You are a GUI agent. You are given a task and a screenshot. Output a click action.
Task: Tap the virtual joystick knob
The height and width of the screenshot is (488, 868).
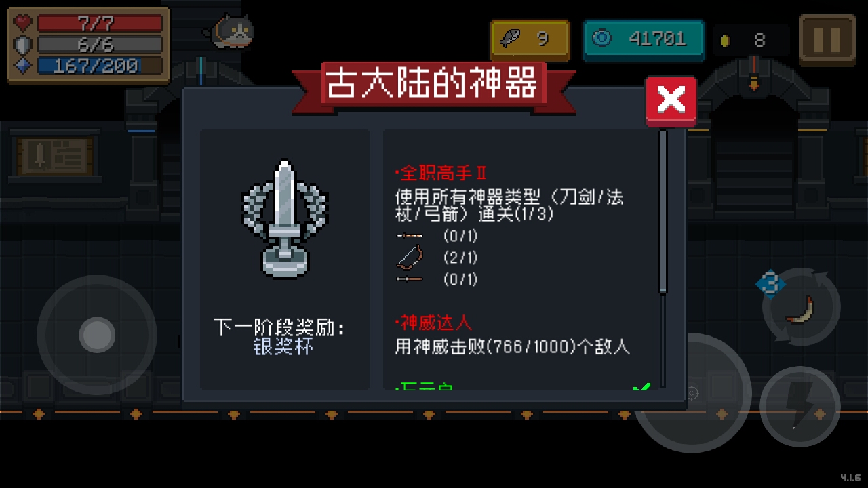pyautogui.click(x=97, y=335)
